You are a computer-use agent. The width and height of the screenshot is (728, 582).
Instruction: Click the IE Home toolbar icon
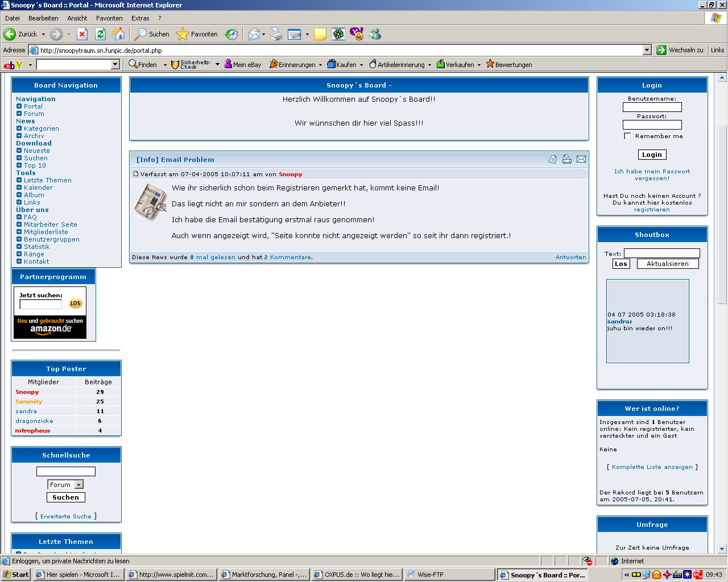(x=118, y=34)
